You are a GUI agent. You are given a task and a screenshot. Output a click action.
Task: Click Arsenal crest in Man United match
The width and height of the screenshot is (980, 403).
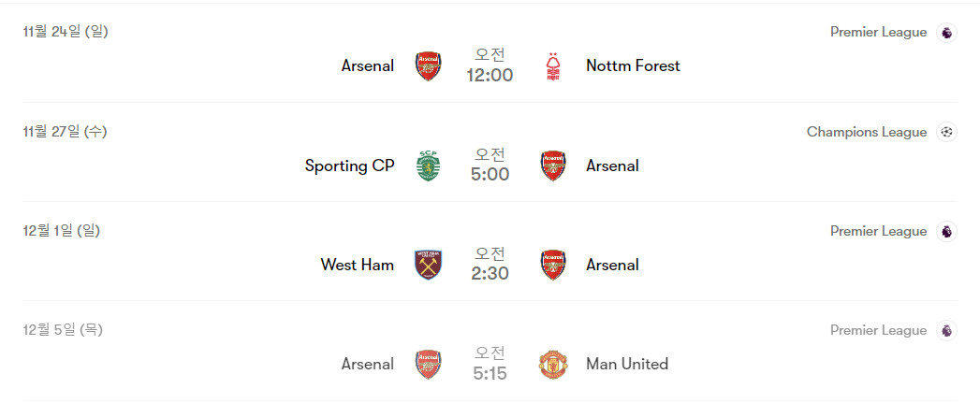coord(428,365)
